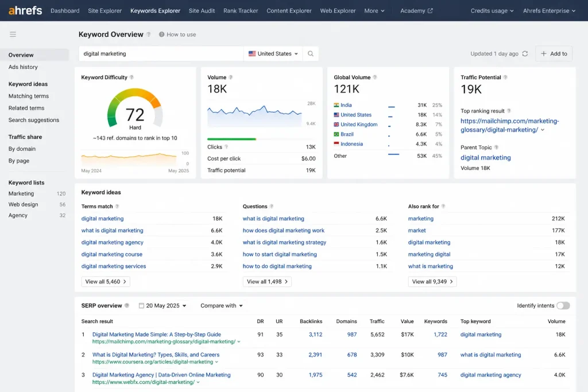
Task: Click the Brazil flag icon
Action: point(336,134)
